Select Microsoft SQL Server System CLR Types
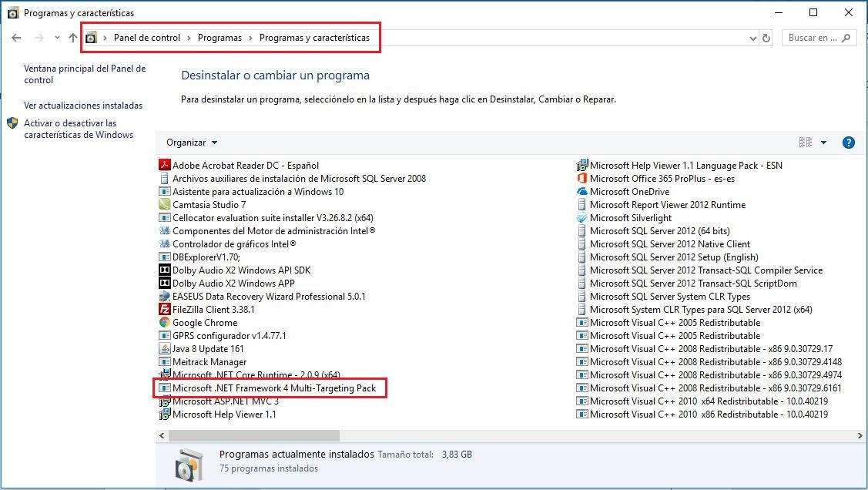Image resolution: width=868 pixels, height=490 pixels. tap(663, 296)
